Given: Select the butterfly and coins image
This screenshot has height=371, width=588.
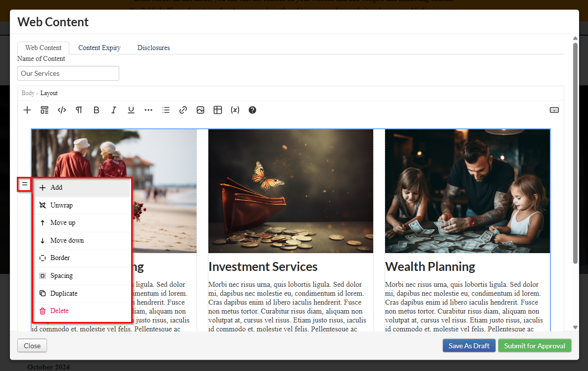Looking at the screenshot, I should pyautogui.click(x=291, y=191).
